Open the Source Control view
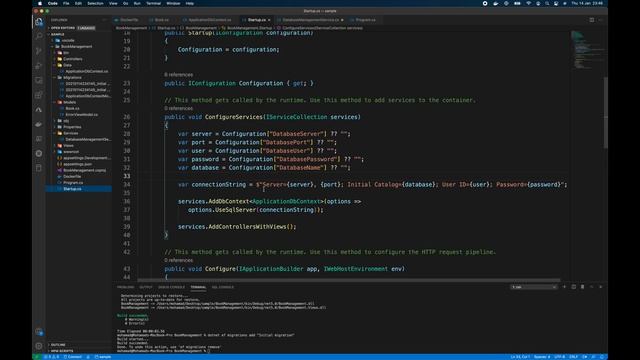This screenshot has width=640, height=360. [x=39, y=51]
